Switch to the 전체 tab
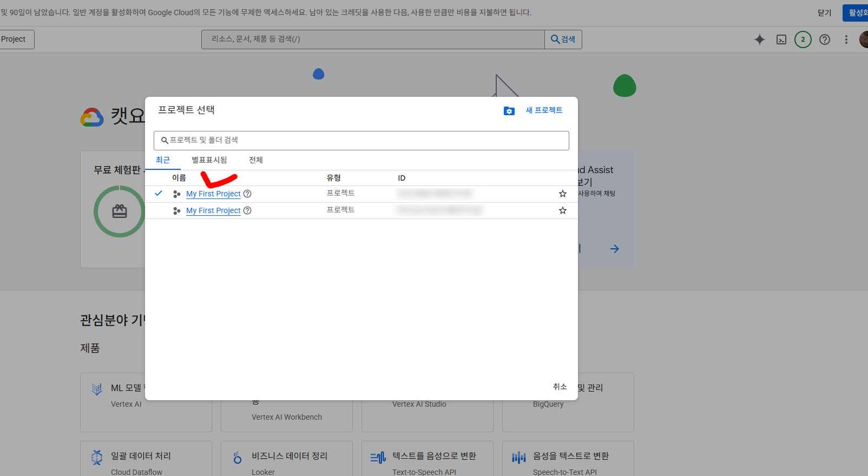Image resolution: width=868 pixels, height=476 pixels. point(256,160)
